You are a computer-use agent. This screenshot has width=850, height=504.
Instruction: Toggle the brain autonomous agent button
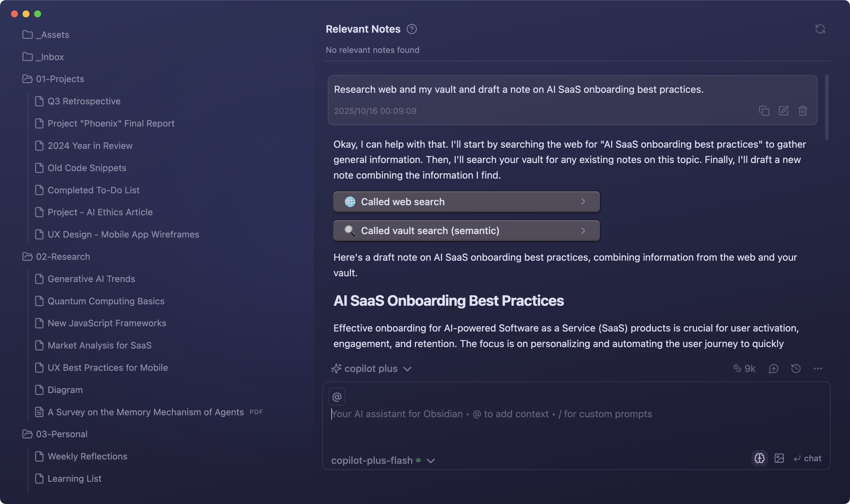(x=759, y=458)
